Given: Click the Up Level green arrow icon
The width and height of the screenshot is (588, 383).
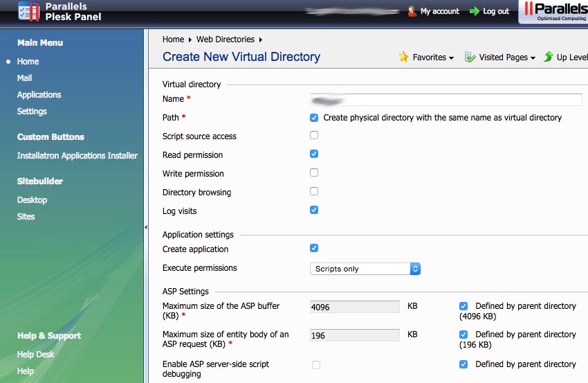Looking at the screenshot, I should (x=549, y=56).
